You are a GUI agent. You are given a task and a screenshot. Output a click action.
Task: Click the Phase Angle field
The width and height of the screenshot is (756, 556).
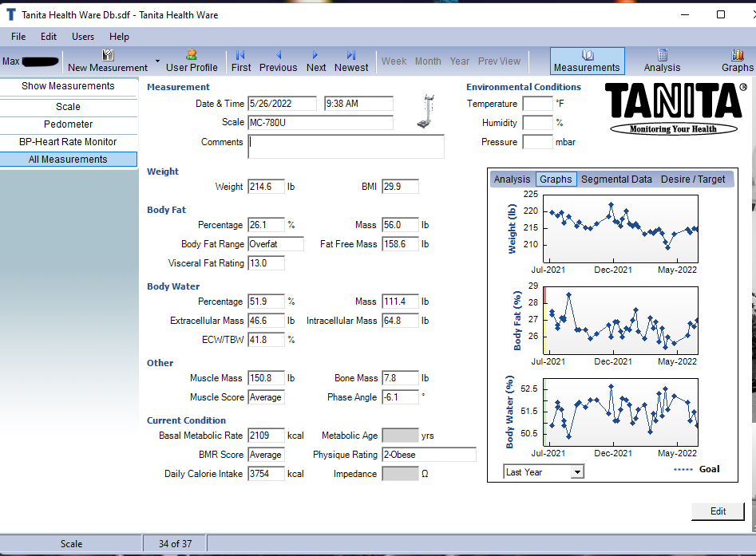(400, 397)
